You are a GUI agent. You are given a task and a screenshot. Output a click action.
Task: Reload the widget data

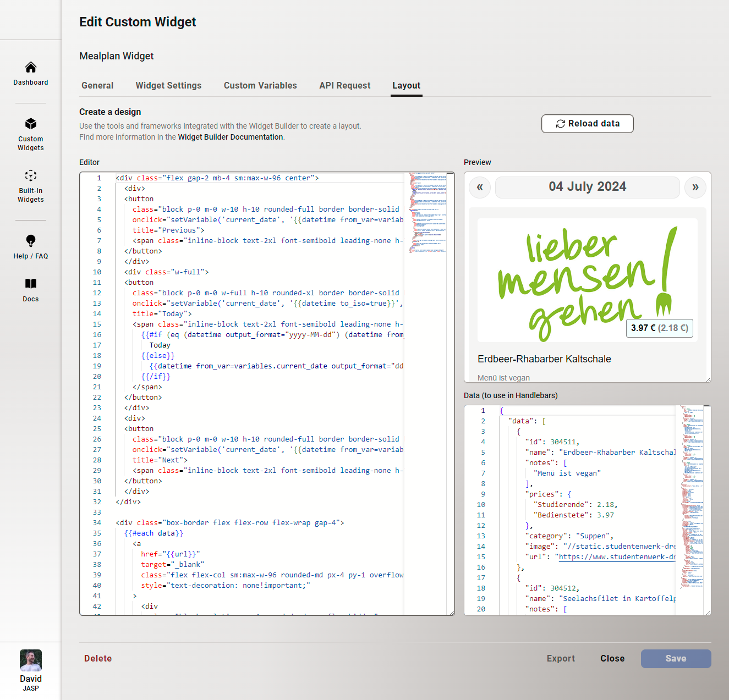click(587, 123)
